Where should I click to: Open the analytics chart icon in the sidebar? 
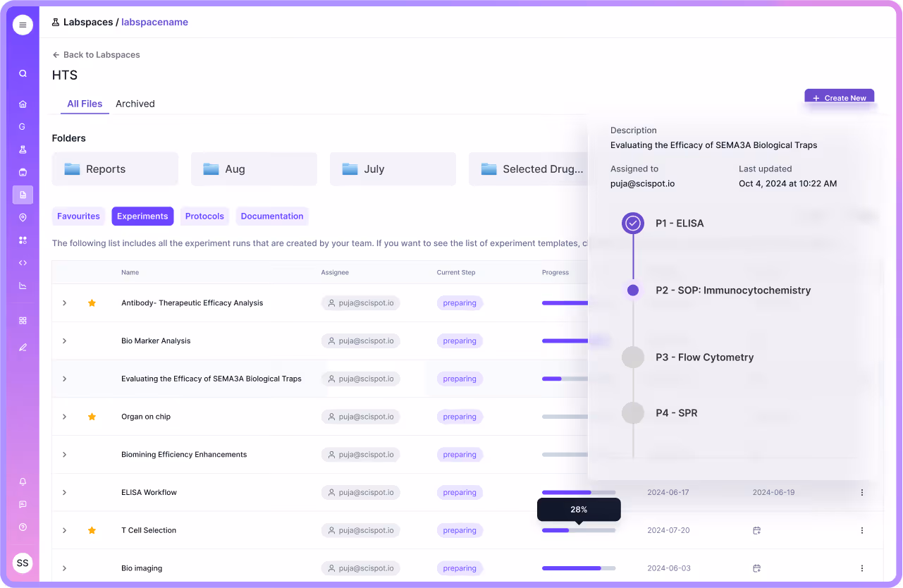[22, 285]
